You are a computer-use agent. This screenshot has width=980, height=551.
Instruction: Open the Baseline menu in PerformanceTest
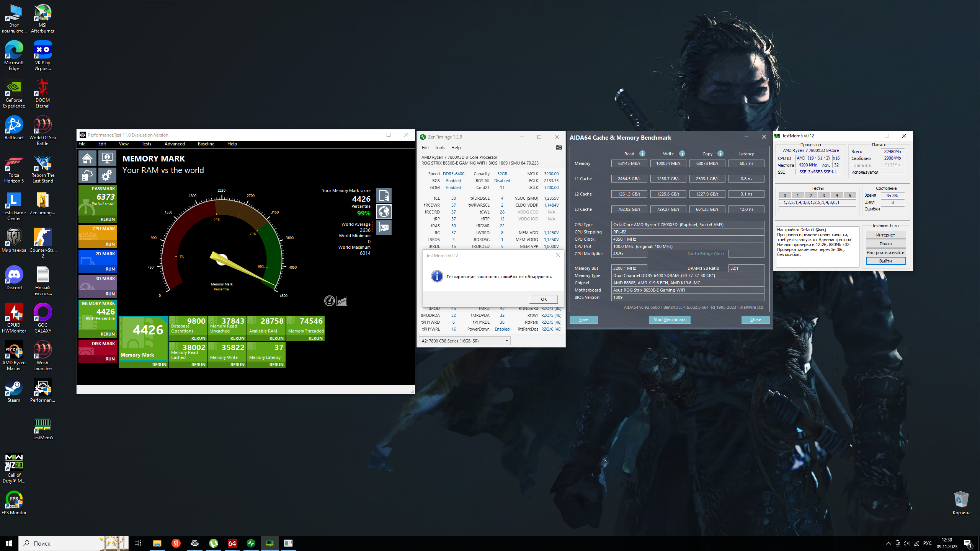tap(206, 144)
